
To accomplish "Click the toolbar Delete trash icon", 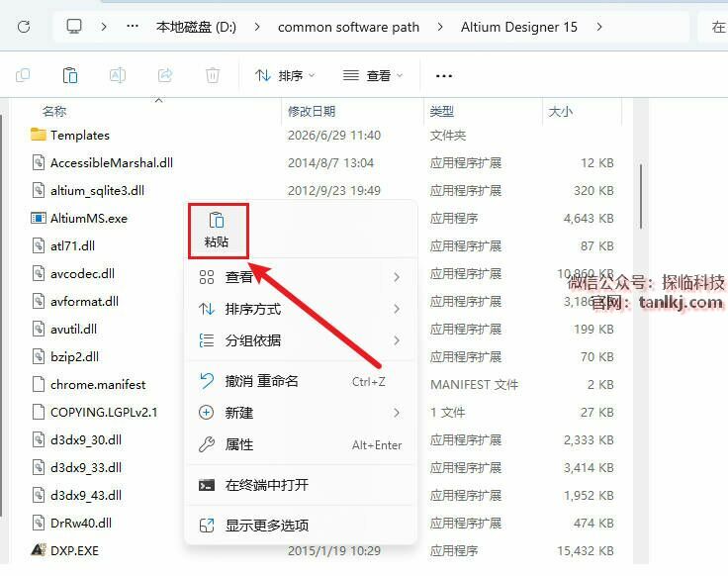I will [x=213, y=75].
